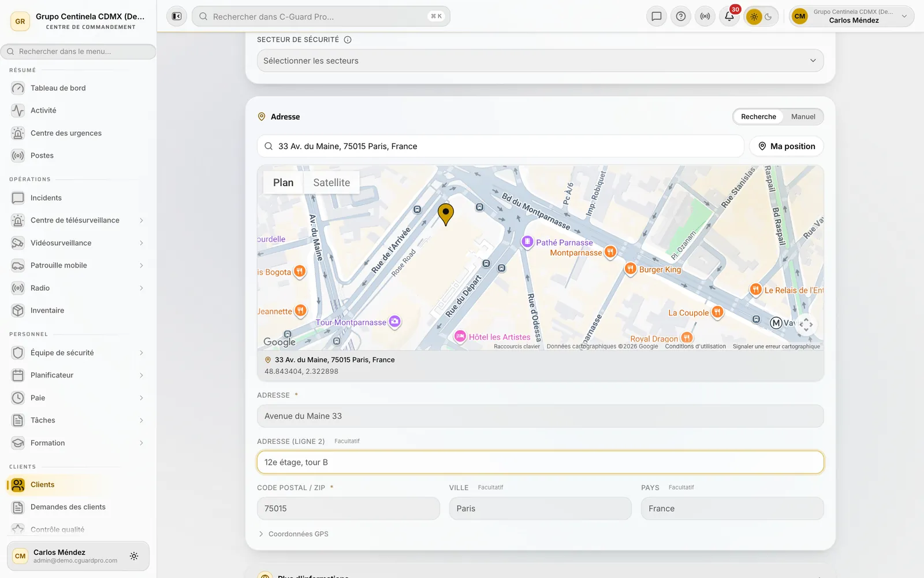Click the Inventaire box icon
Image resolution: width=924 pixels, height=578 pixels.
click(18, 310)
